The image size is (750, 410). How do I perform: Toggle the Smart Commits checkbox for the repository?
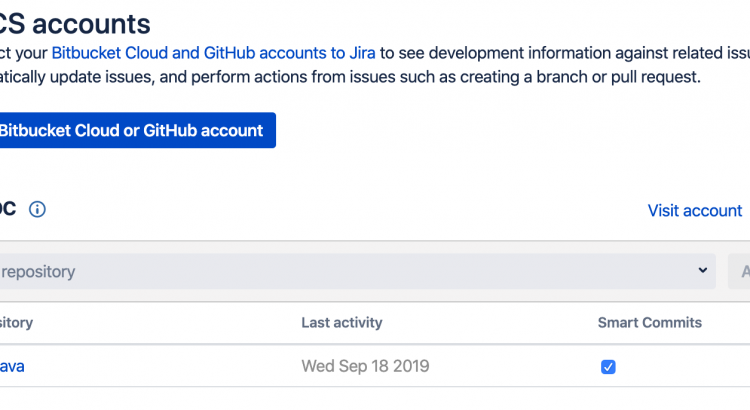pos(608,367)
